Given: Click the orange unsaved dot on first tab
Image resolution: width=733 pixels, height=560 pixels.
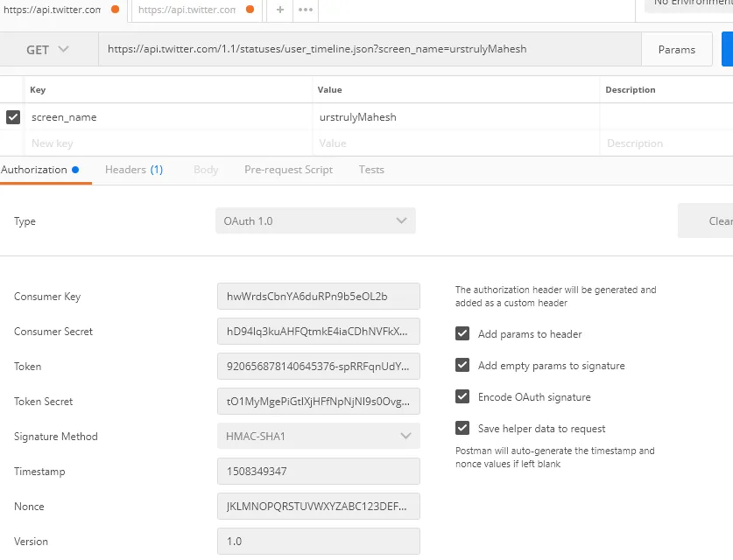Looking at the screenshot, I should [x=116, y=10].
